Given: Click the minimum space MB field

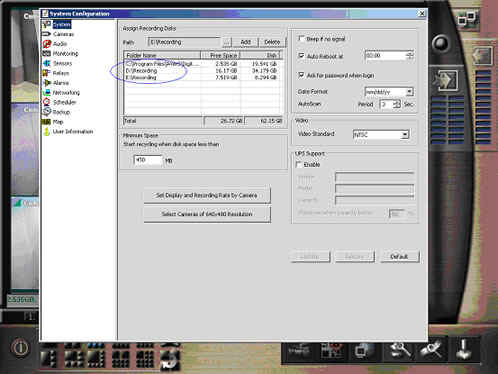Looking at the screenshot, I should (148, 160).
